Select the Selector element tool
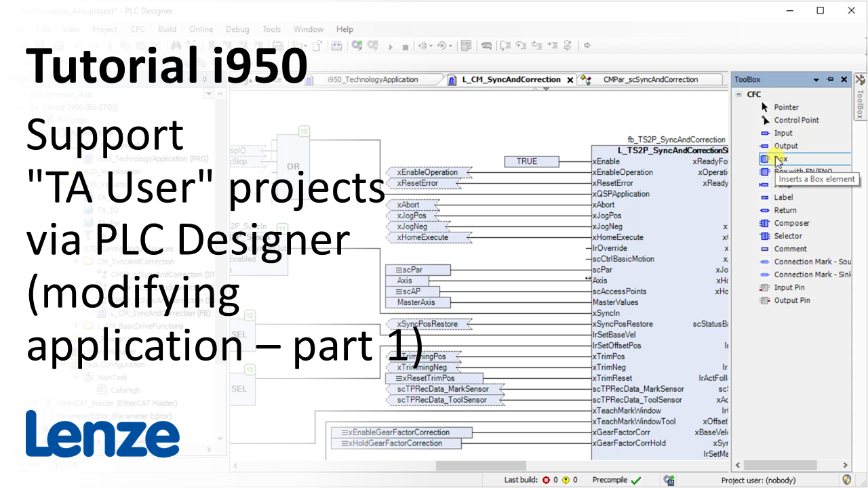 coord(787,236)
